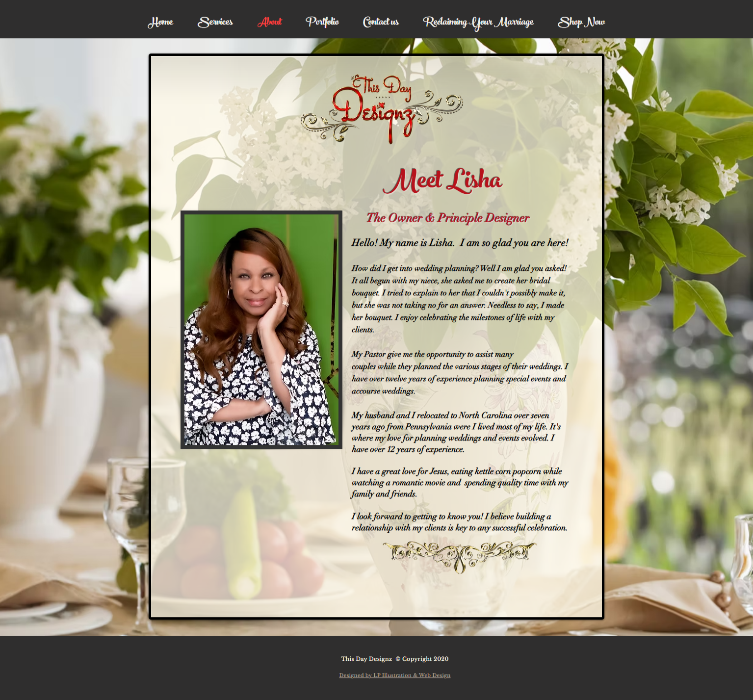The height and width of the screenshot is (700, 753).
Task: Visit the Shop Now page
Action: (x=581, y=22)
